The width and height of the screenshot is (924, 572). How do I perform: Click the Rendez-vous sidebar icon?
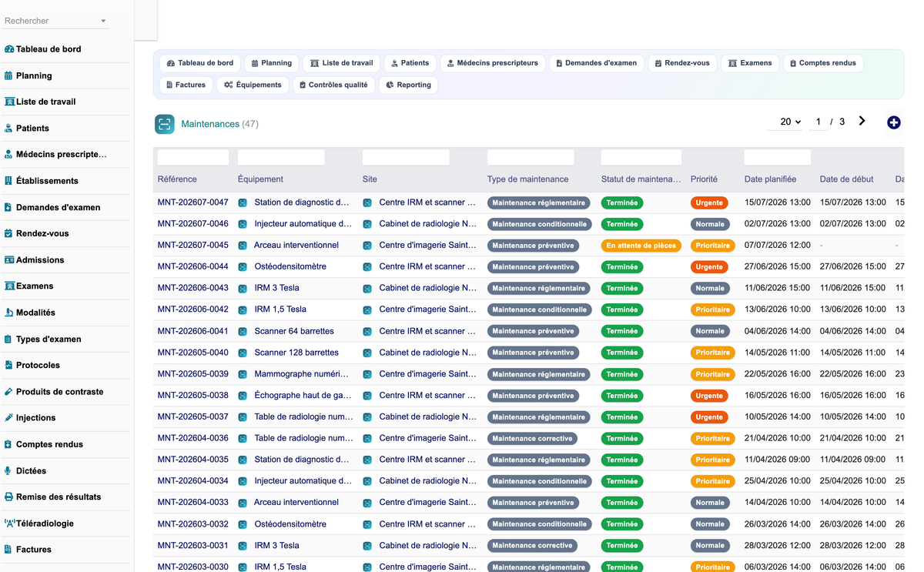click(x=8, y=233)
